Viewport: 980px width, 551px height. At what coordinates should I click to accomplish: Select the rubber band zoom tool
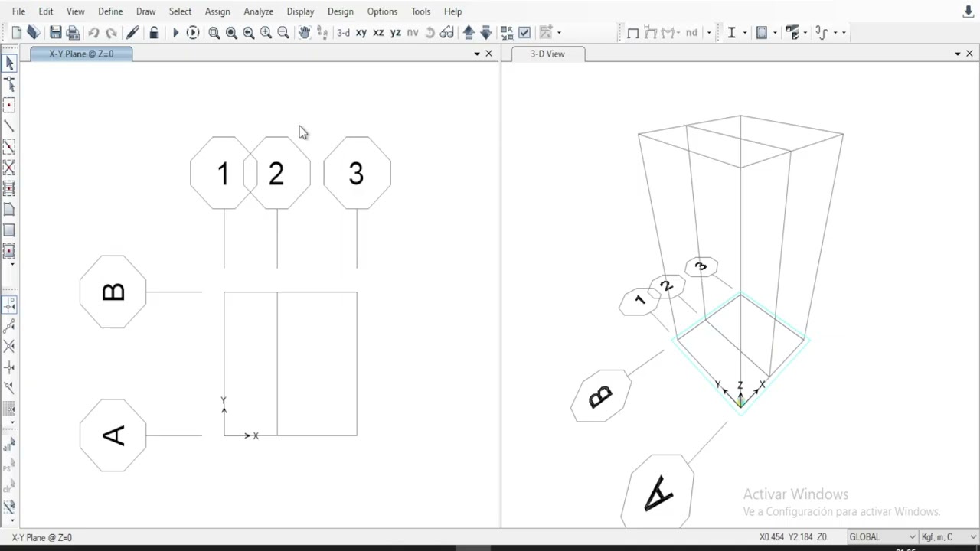[214, 32]
